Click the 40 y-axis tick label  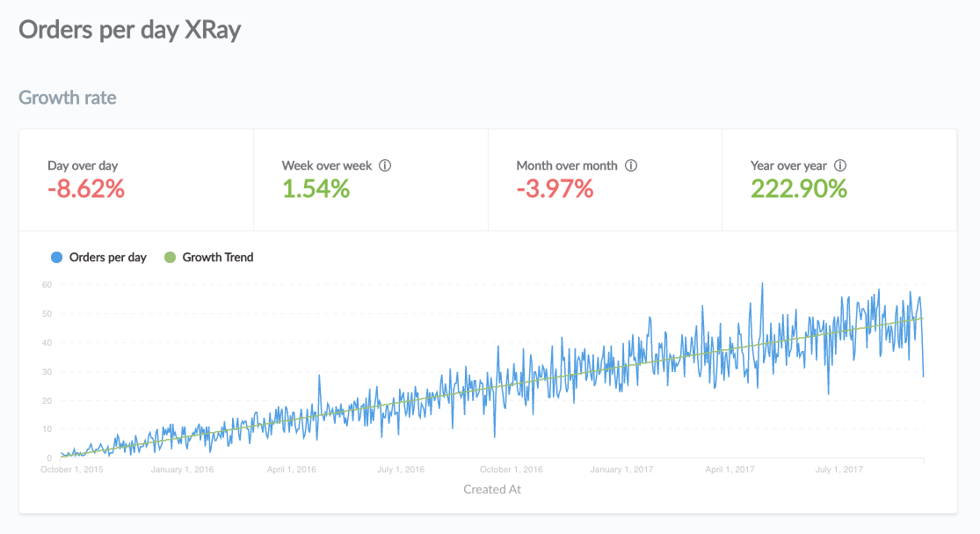47,343
